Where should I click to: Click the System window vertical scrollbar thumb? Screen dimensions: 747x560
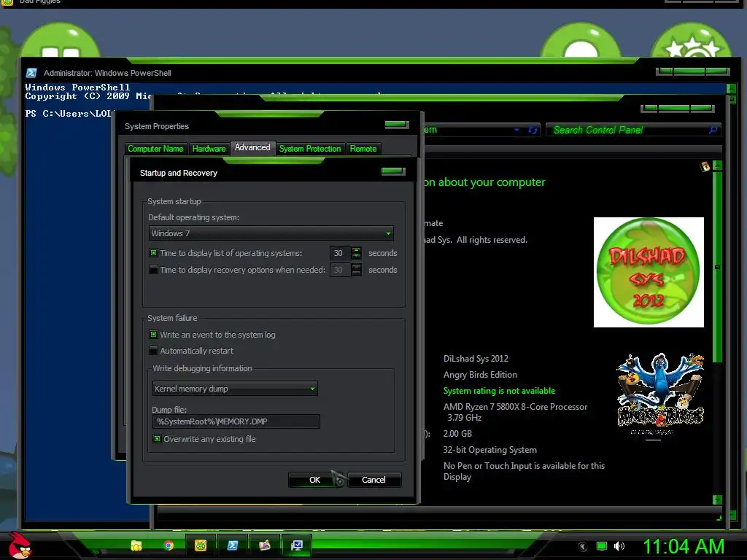coord(718,267)
